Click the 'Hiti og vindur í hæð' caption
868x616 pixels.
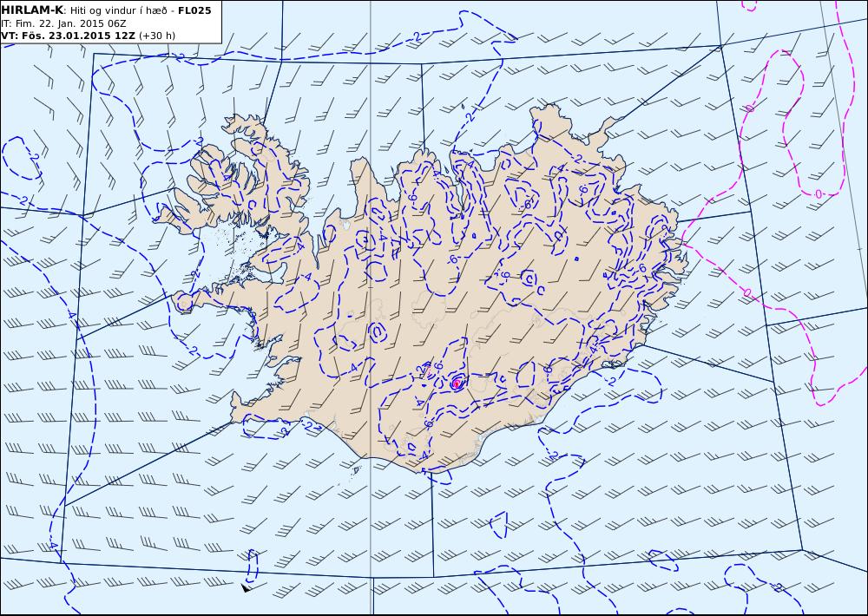[x=118, y=10]
